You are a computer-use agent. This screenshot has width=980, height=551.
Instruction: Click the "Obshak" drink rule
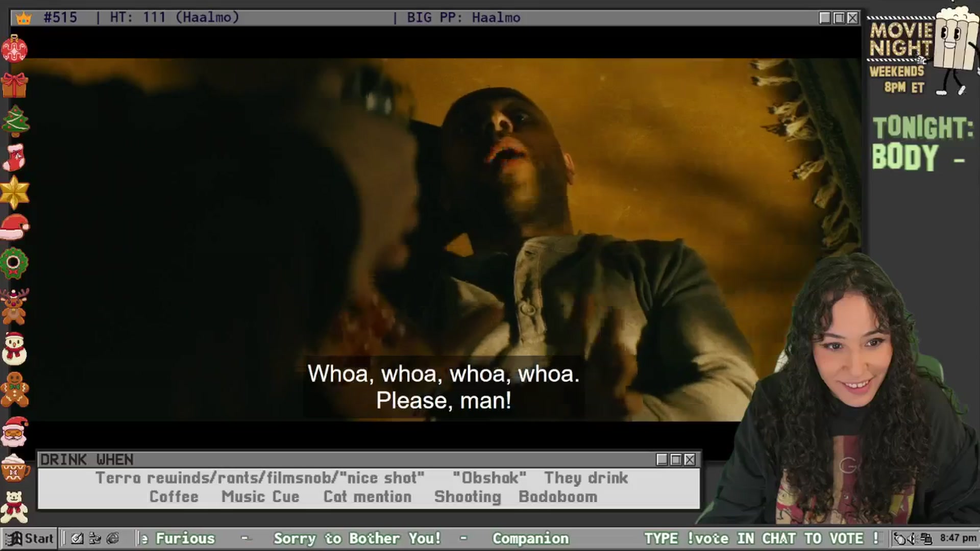coord(489,478)
